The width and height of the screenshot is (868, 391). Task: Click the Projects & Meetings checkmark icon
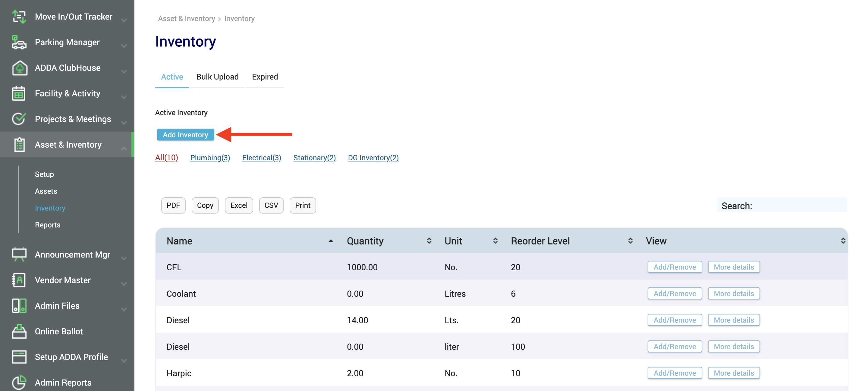click(19, 119)
